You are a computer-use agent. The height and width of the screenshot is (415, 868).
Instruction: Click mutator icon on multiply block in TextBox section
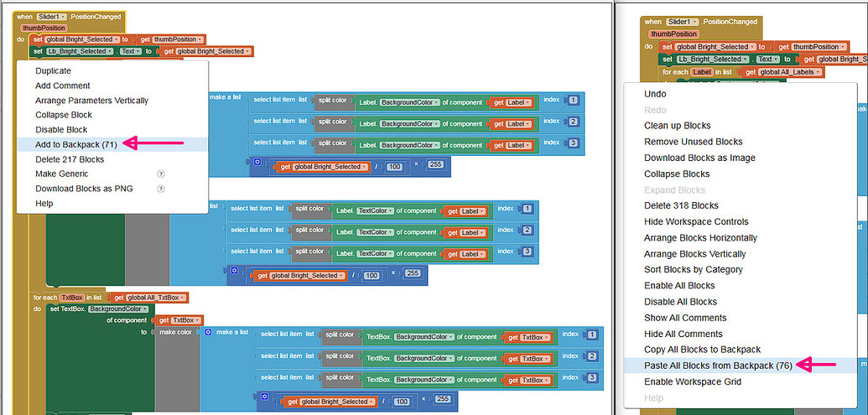tap(264, 397)
